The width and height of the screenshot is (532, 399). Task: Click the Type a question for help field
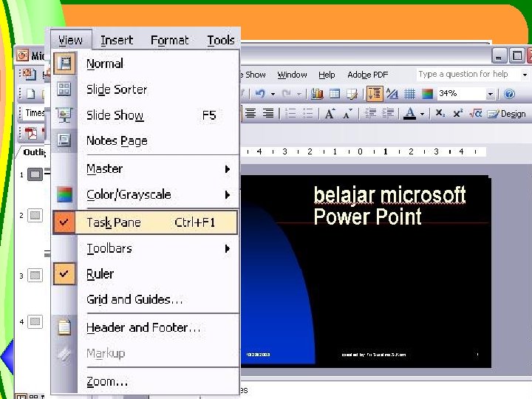coord(468,75)
